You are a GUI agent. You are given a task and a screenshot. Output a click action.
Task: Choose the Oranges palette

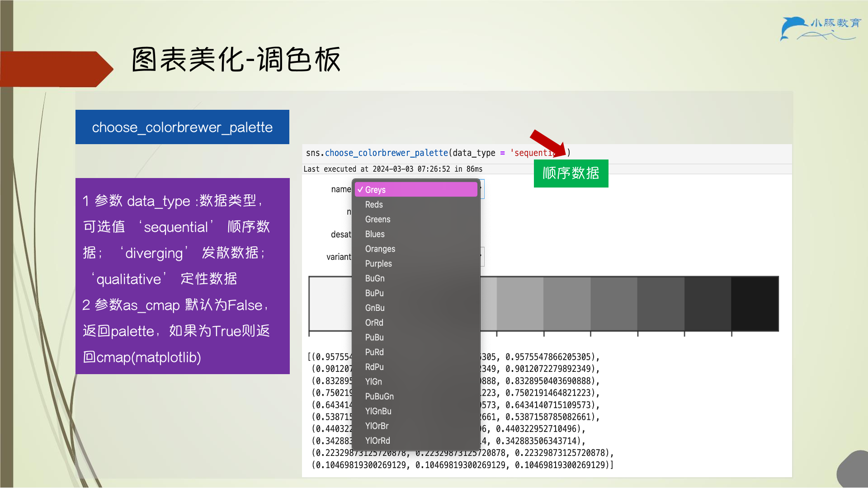point(416,249)
